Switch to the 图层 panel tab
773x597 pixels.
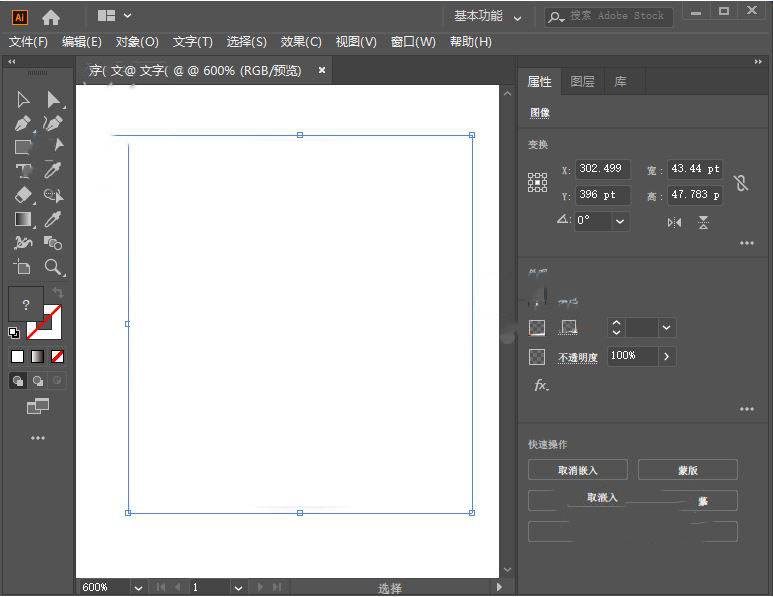point(582,82)
